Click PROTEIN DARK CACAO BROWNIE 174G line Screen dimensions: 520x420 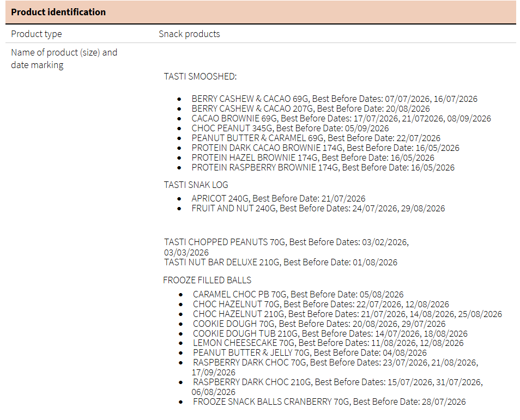[x=325, y=148]
